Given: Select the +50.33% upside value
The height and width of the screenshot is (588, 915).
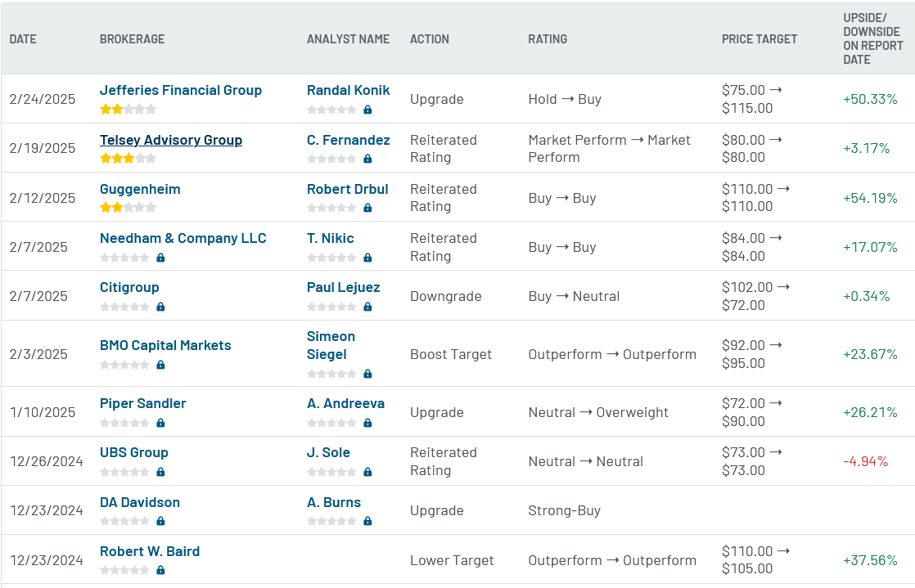Looking at the screenshot, I should pos(870,99).
